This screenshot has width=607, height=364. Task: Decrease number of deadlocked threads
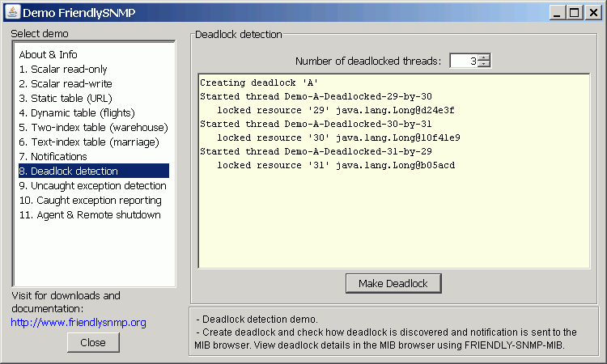point(484,64)
